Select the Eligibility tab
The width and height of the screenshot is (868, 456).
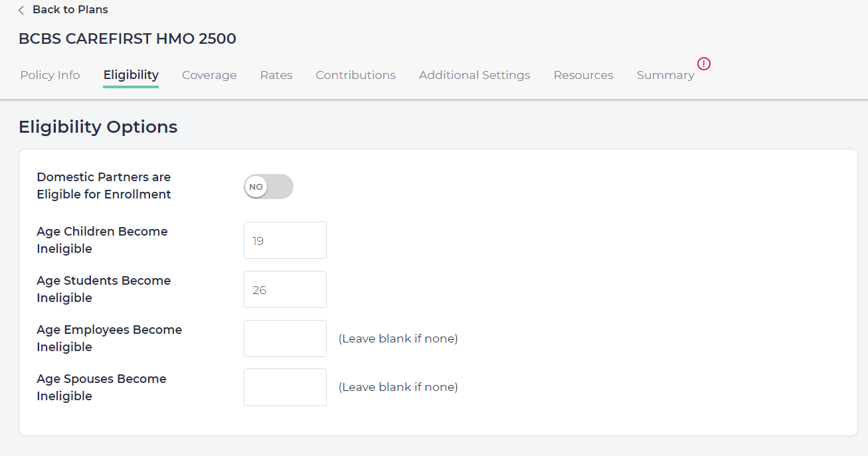point(131,75)
